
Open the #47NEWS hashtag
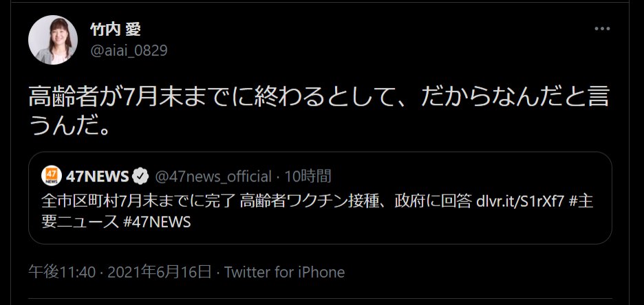tap(157, 222)
